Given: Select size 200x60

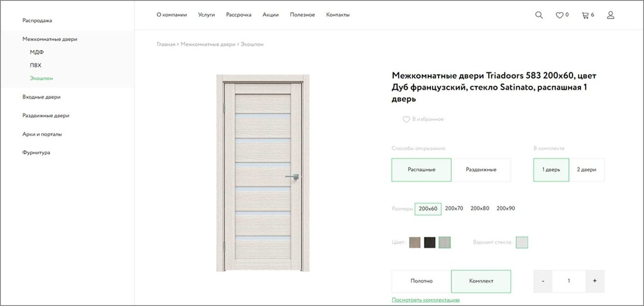Looking at the screenshot, I should point(428,208).
